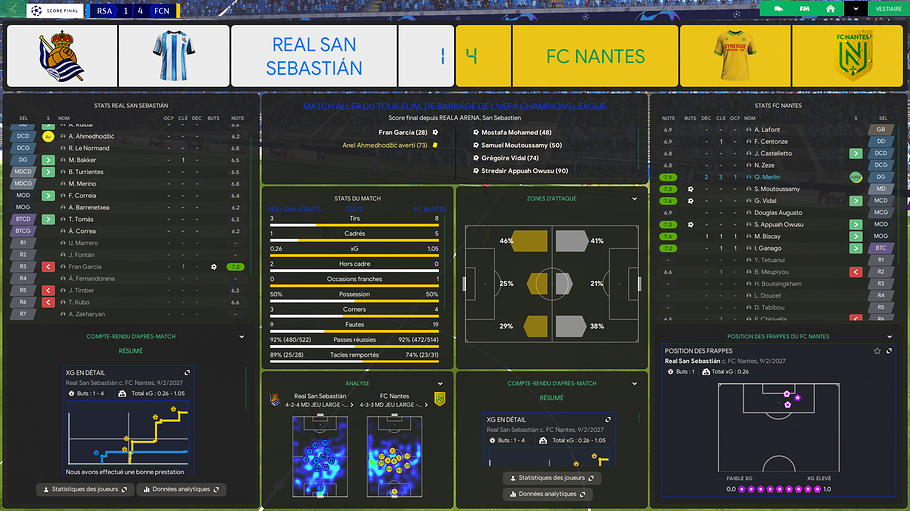The width and height of the screenshot is (910, 511).
Task: Switch to the left Résumé tab
Action: coord(131,351)
